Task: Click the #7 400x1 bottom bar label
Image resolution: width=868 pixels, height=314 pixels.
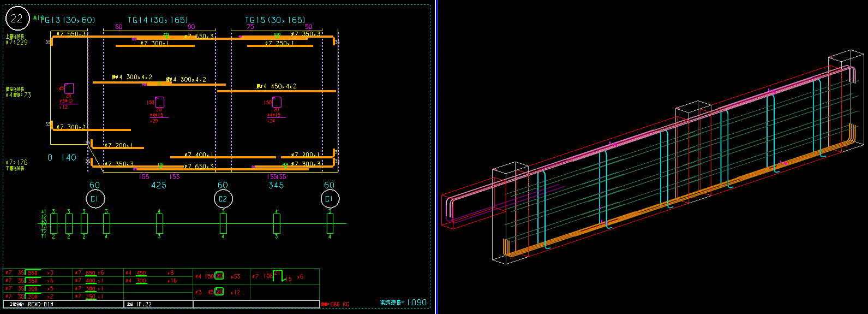Action: pos(196,155)
